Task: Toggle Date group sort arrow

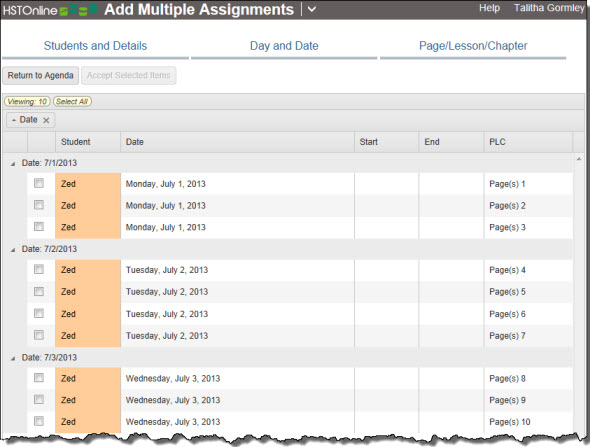Action: [14, 120]
